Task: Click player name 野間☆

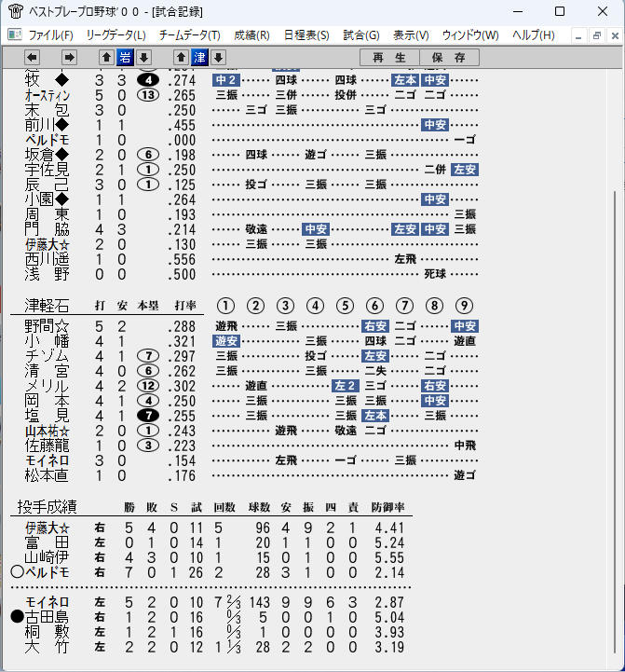Action: coord(48,326)
